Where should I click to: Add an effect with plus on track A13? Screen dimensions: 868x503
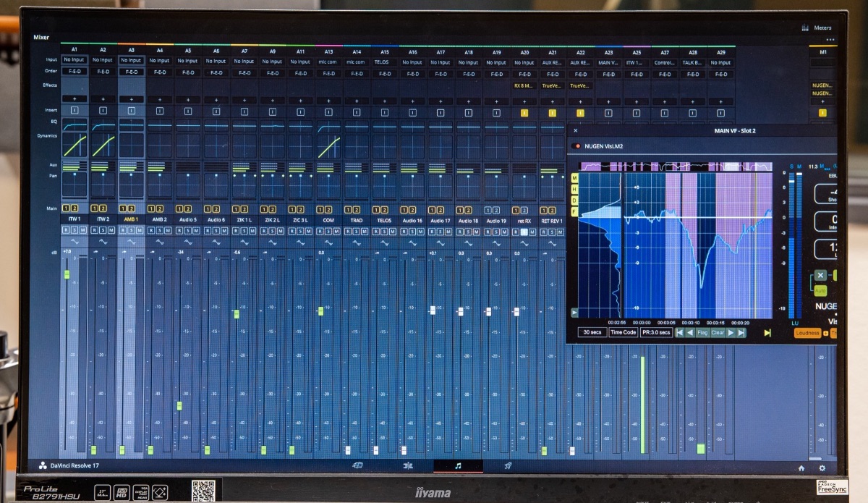point(328,99)
